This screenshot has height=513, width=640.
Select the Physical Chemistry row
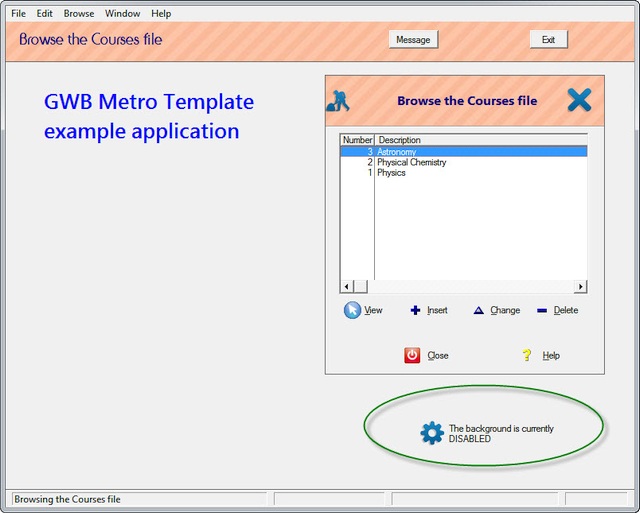point(464,162)
